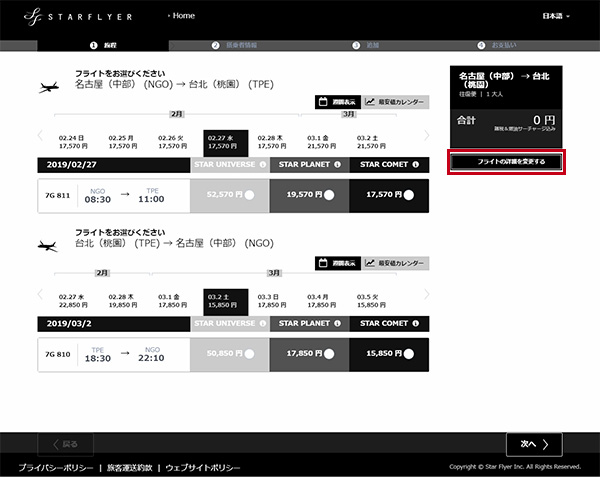Open the 日本語 language dropdown

(x=555, y=17)
